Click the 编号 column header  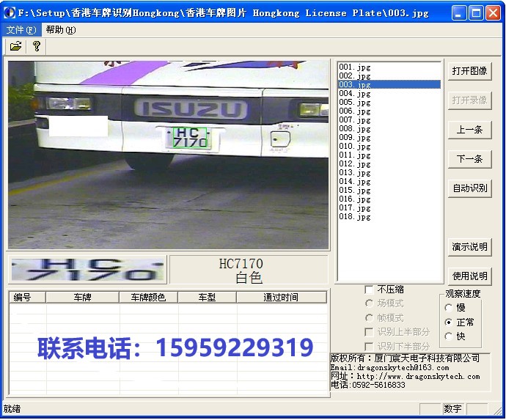27,297
